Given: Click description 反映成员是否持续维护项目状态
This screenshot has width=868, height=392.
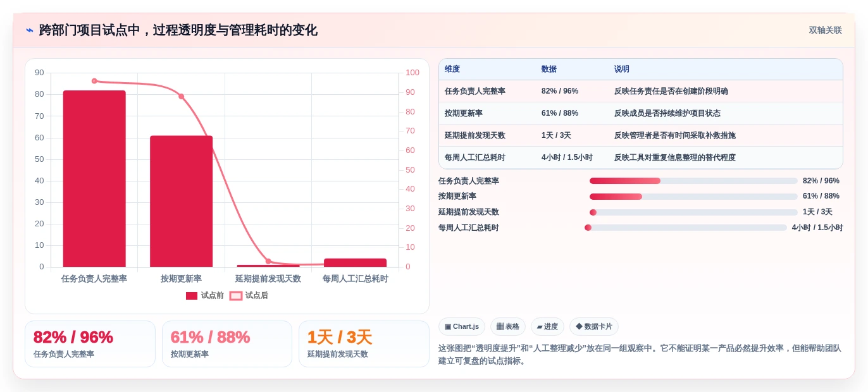Looking at the screenshot, I should click(667, 113).
